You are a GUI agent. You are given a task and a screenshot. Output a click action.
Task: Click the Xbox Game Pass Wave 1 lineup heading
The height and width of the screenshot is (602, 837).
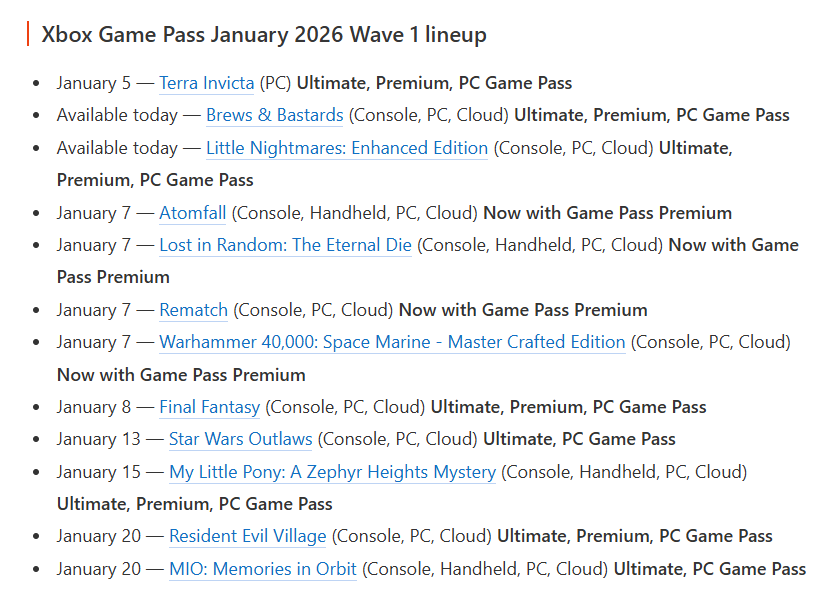(264, 35)
